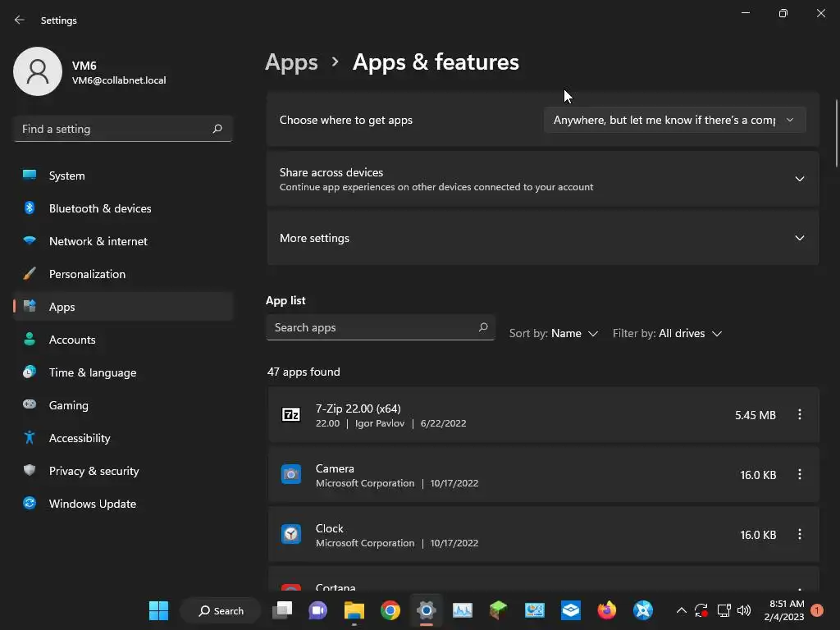Screen dimensions: 840x630
Task: Open Accessibility settings
Action: [123, 438]
